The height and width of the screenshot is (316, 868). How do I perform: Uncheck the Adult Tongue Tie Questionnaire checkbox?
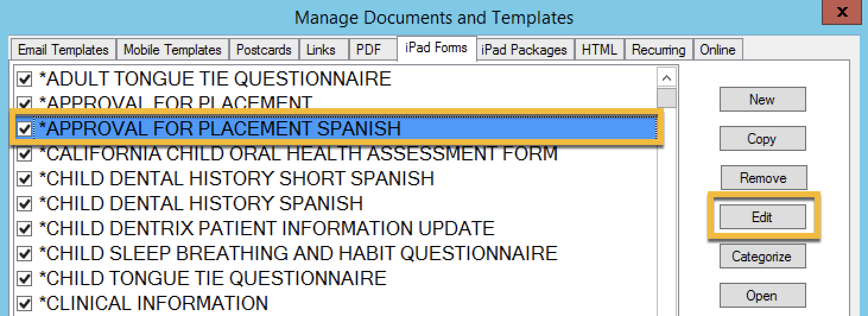[24, 80]
